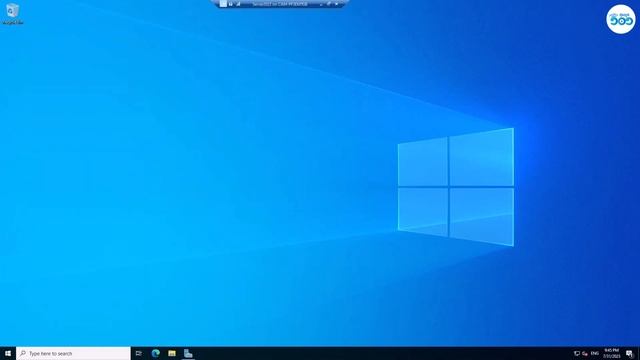Open Server Manager from the taskbar
Screen dimensions: 640x360
pyautogui.click(x=188, y=353)
